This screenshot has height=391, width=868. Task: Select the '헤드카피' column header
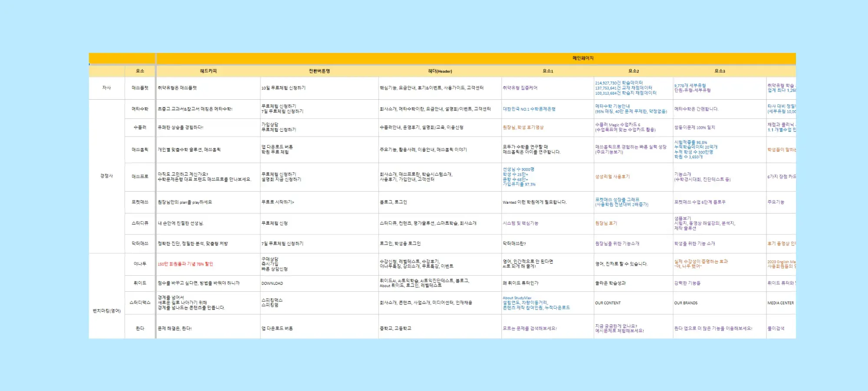[208, 71]
